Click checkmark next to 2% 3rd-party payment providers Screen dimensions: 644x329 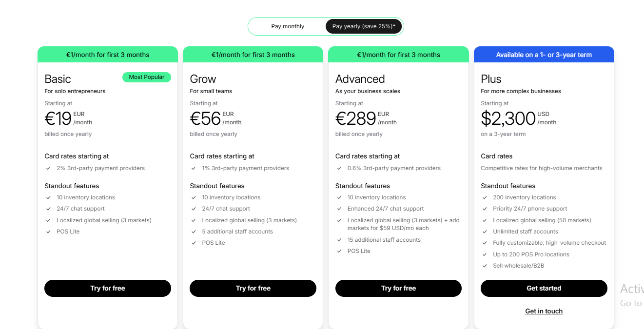click(x=48, y=168)
